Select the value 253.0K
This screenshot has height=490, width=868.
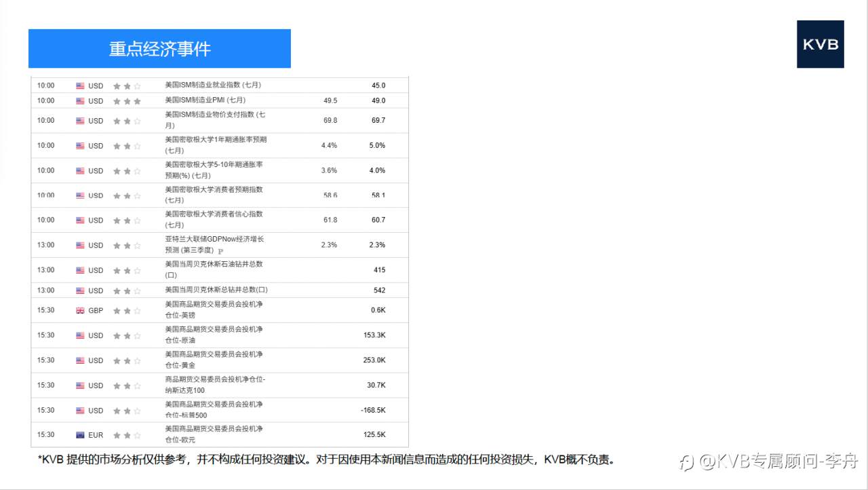[374, 360]
